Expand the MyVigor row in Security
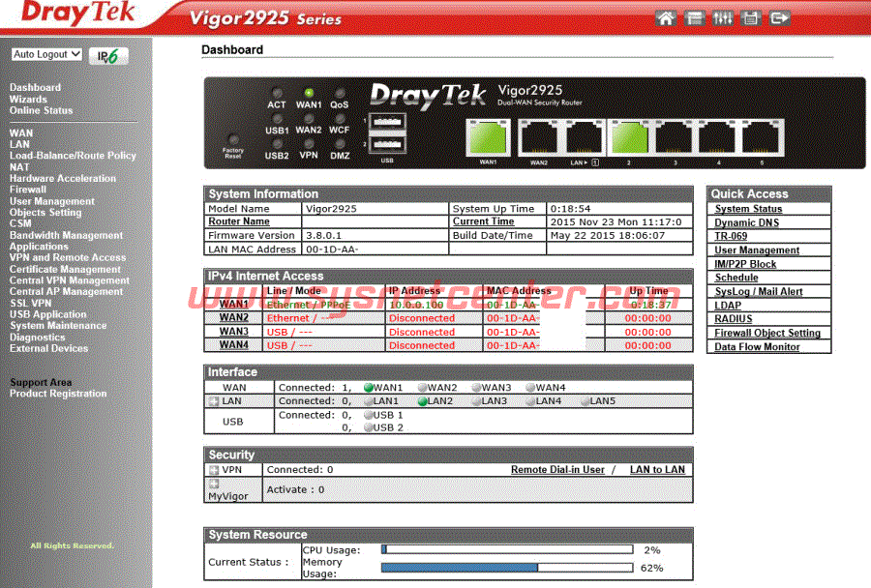 213,484
